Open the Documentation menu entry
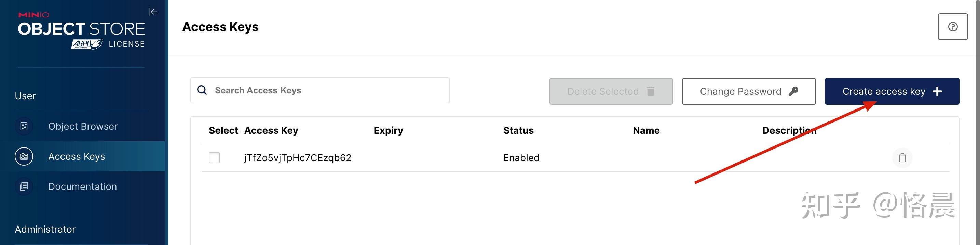This screenshot has height=245, width=980. click(82, 186)
